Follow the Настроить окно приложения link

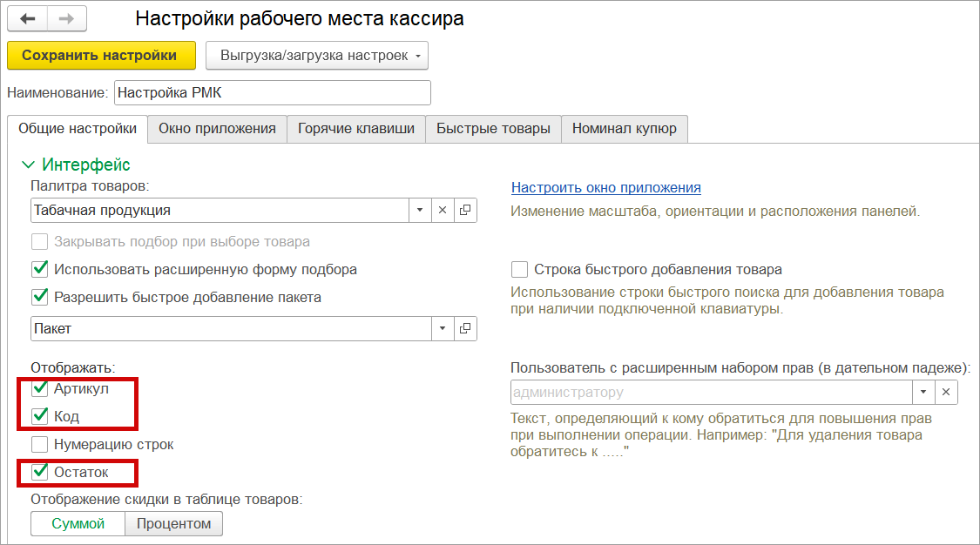(x=605, y=187)
